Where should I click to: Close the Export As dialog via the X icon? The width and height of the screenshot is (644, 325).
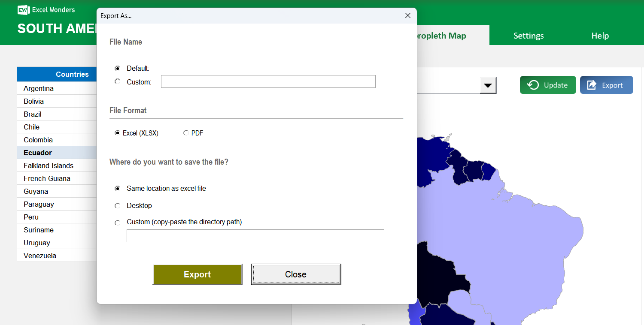[x=407, y=15]
